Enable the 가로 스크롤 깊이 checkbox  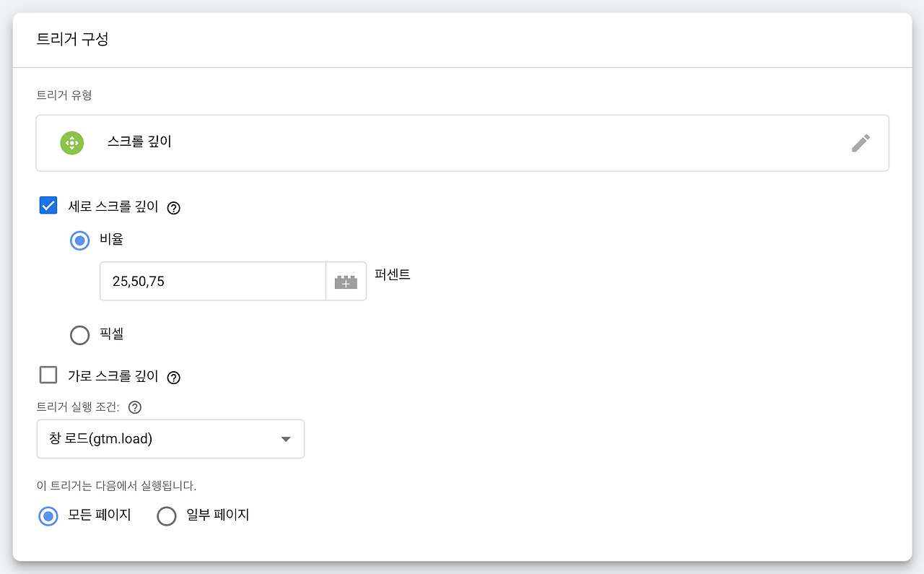(x=48, y=375)
